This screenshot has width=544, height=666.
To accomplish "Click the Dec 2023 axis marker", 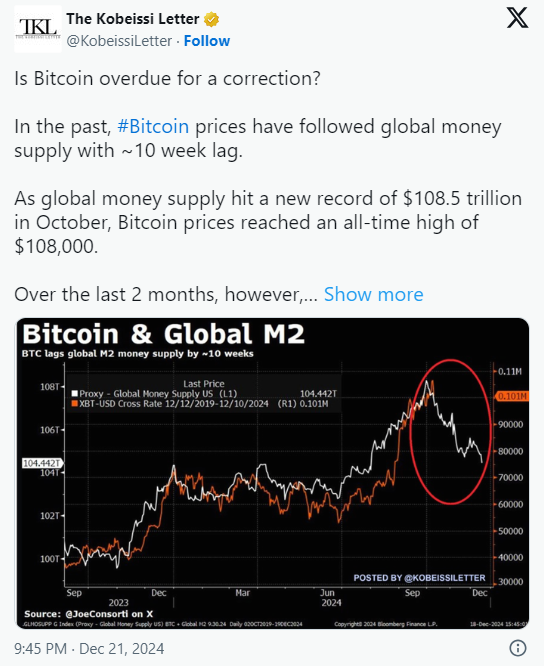I will 159,593.
